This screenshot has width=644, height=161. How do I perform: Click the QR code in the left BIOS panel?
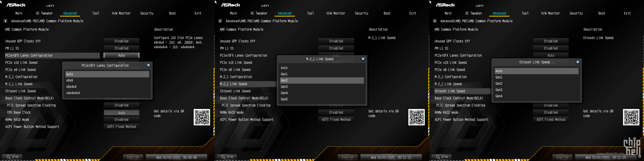point(202,117)
